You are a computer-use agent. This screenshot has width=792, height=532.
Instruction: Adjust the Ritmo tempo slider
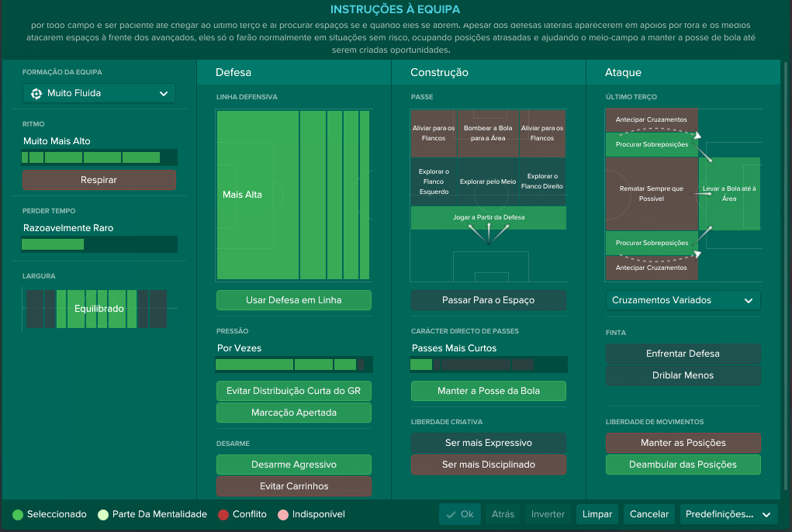click(x=99, y=157)
